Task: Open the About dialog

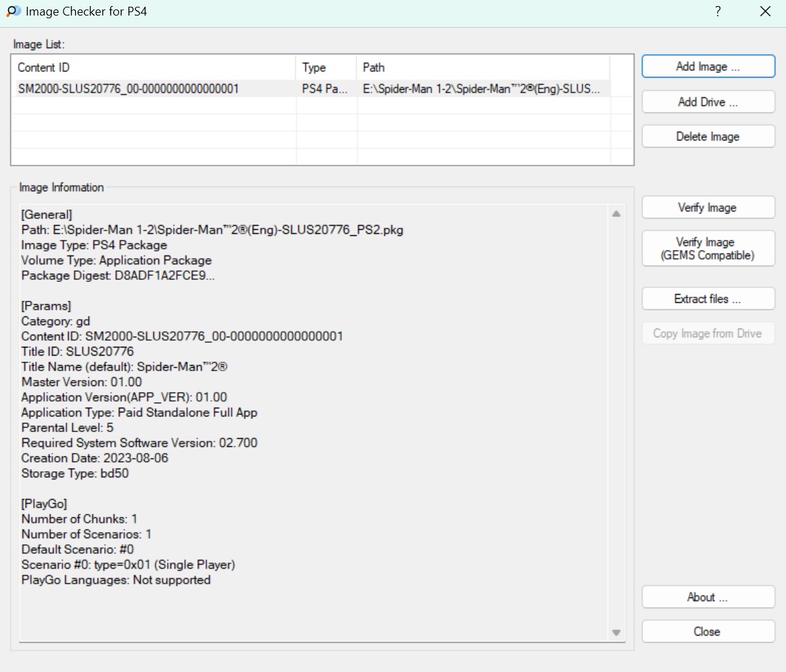Action: (708, 597)
